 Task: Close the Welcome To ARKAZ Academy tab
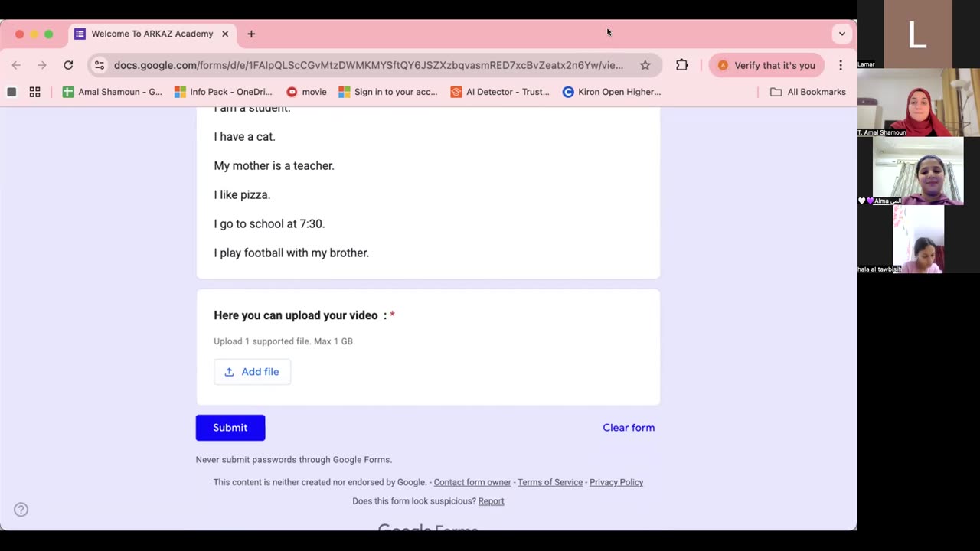tap(225, 34)
